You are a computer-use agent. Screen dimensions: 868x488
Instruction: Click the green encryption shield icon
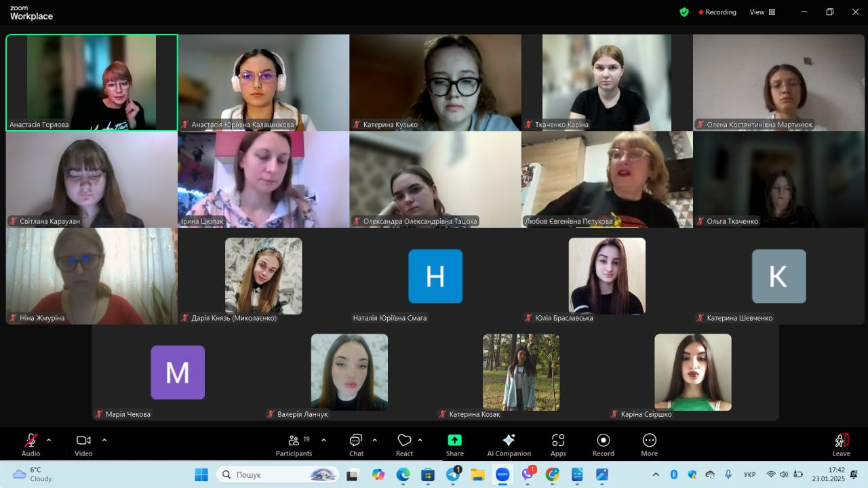click(684, 12)
